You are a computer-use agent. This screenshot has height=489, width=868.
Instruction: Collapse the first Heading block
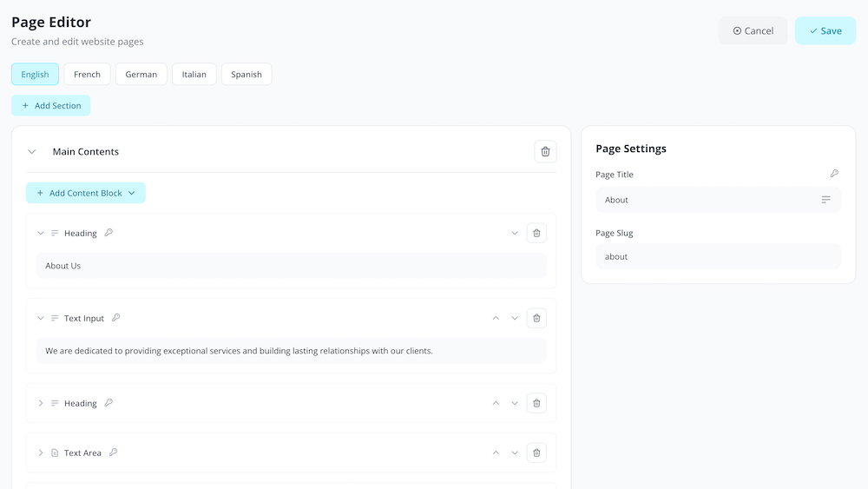(41, 233)
